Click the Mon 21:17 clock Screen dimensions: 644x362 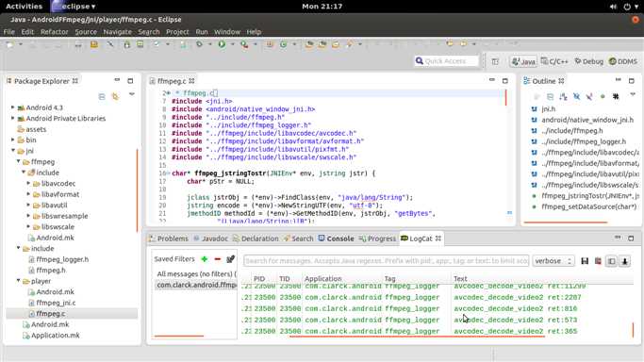[322, 7]
